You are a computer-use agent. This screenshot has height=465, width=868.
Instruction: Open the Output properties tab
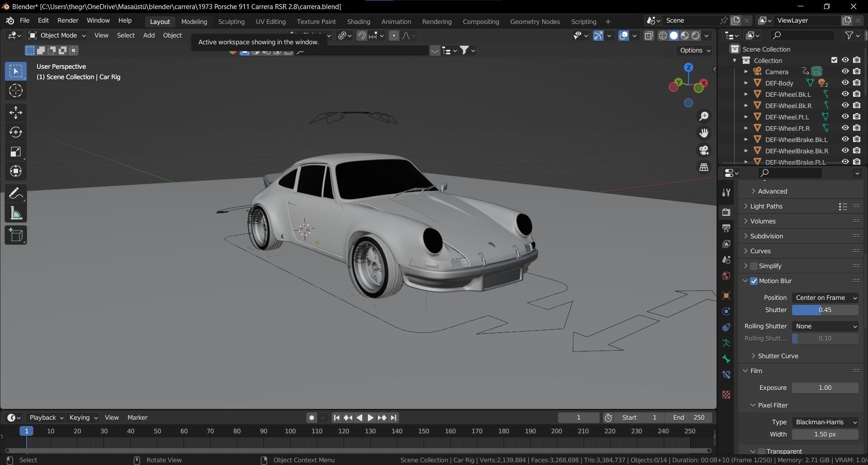click(x=726, y=228)
